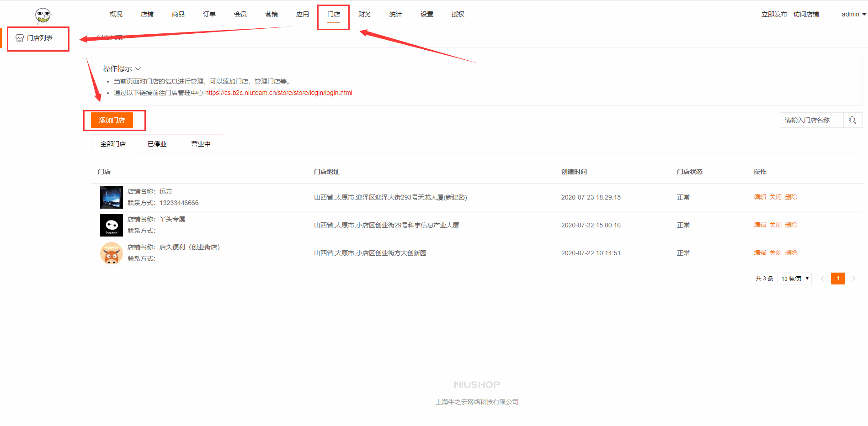Click the NIUSHOP footer logo

coord(477,384)
